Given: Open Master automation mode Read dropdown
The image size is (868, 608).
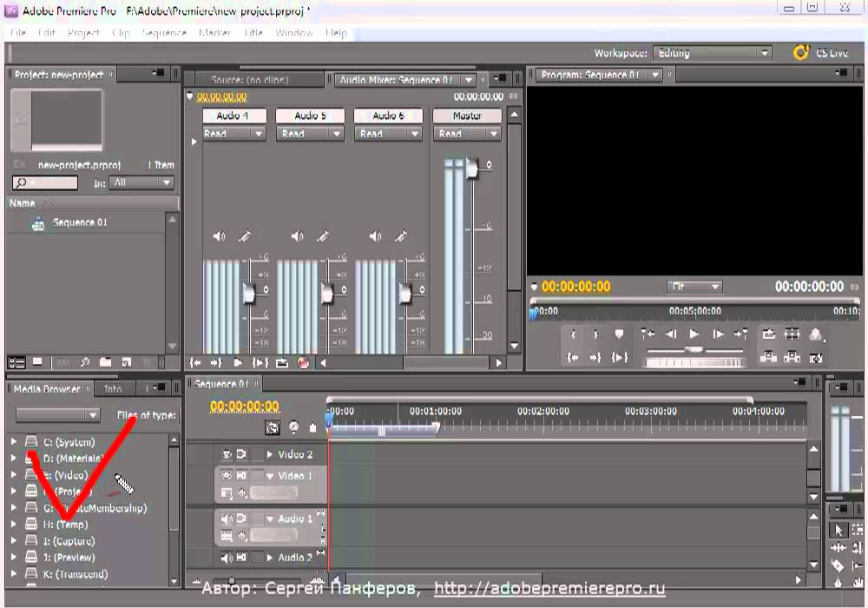Looking at the screenshot, I should tap(469, 134).
